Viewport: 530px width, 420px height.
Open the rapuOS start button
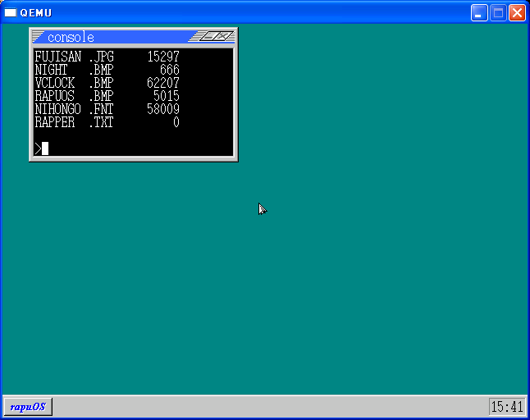coord(28,407)
